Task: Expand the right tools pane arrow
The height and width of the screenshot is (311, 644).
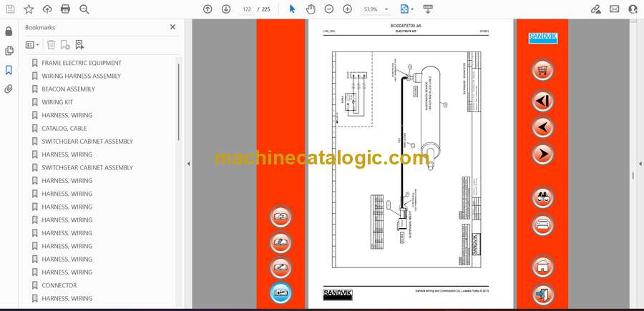Action: [x=640, y=164]
